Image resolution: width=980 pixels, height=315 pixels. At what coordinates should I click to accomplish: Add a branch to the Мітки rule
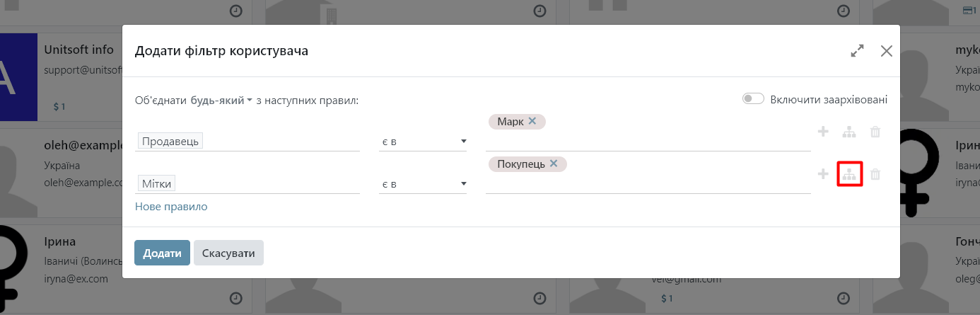(849, 174)
